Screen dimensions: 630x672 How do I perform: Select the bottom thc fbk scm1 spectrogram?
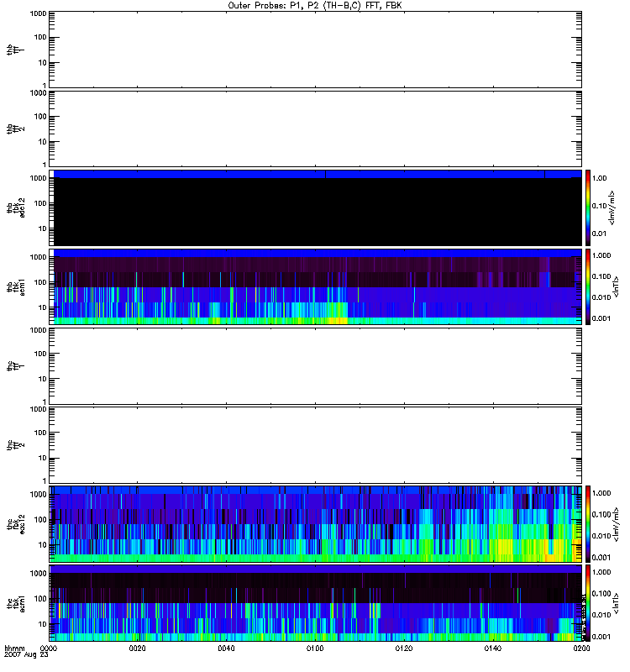[x=315, y=603]
